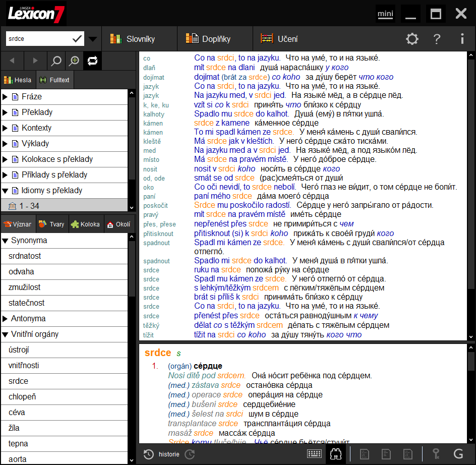This screenshot has width=476, height=465.
Task: Click the definition pane scrollbar down arrow
Action: [x=471, y=439]
